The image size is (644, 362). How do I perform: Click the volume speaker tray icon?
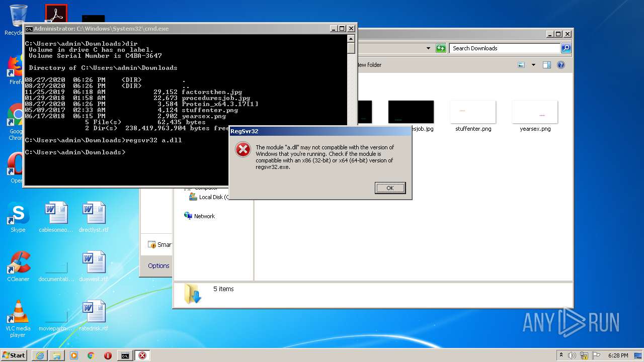point(572,355)
